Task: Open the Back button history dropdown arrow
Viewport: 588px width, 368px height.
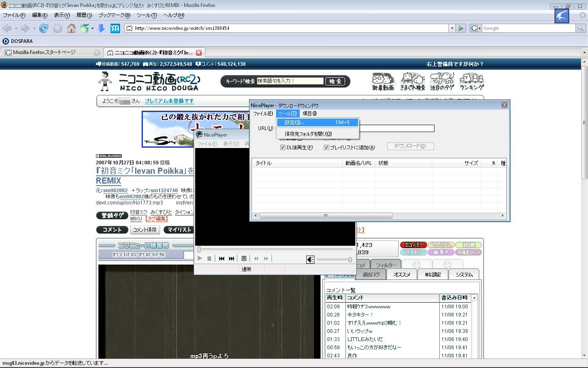Action: [16, 28]
